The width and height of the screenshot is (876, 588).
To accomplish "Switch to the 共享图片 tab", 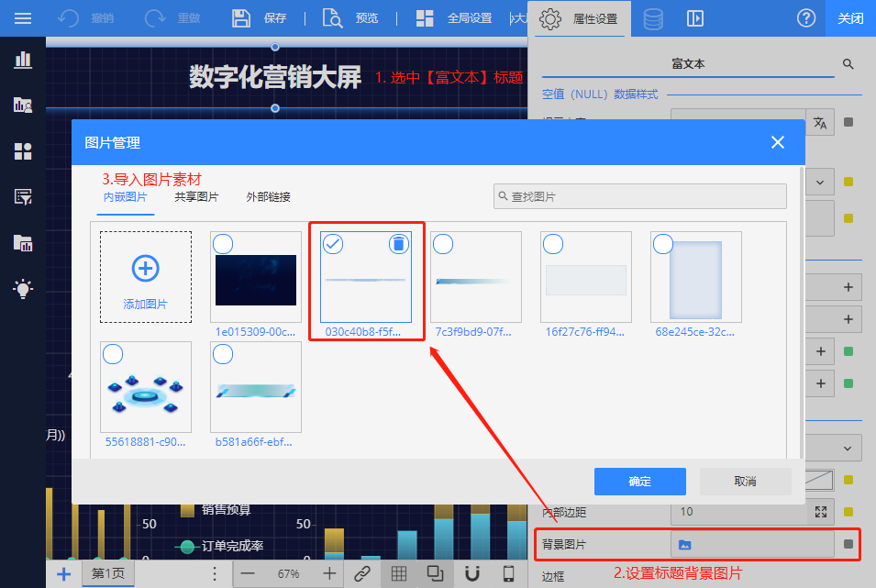I will coord(196,197).
